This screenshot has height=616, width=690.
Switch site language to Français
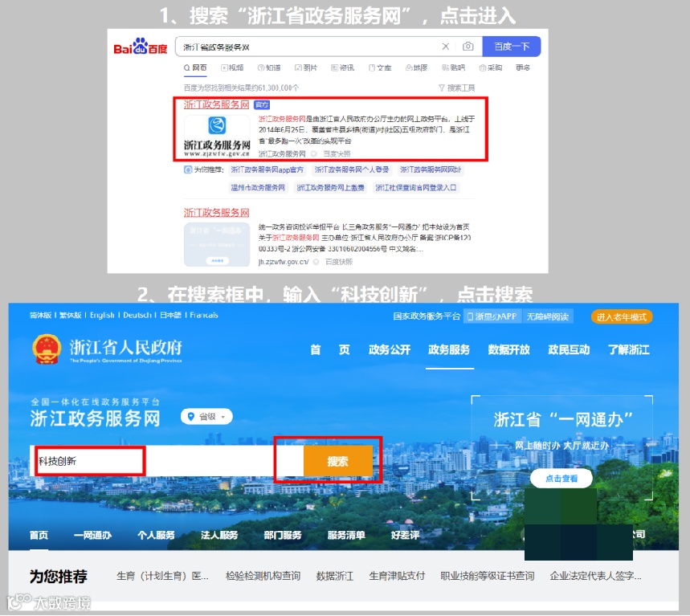(x=204, y=315)
